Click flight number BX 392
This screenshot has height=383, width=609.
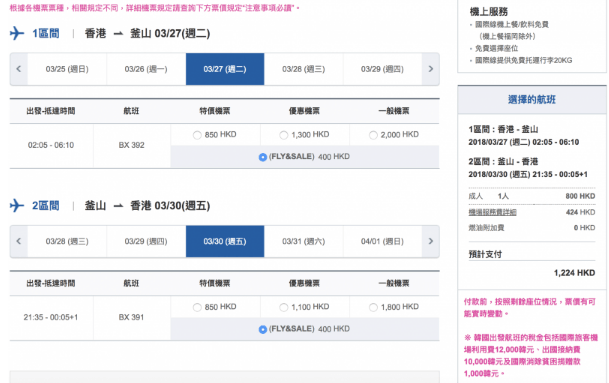(x=132, y=145)
